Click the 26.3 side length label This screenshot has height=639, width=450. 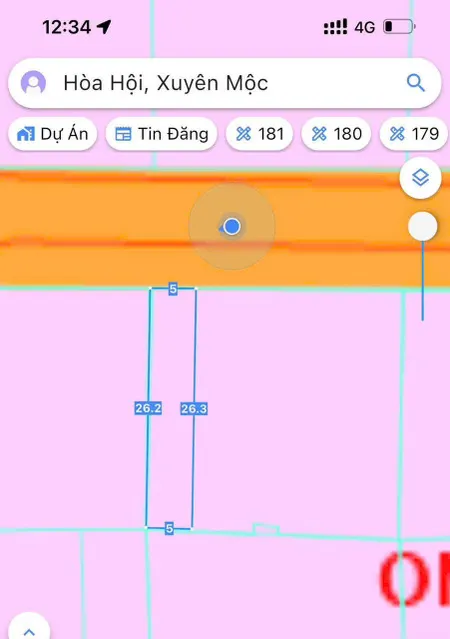click(x=194, y=408)
